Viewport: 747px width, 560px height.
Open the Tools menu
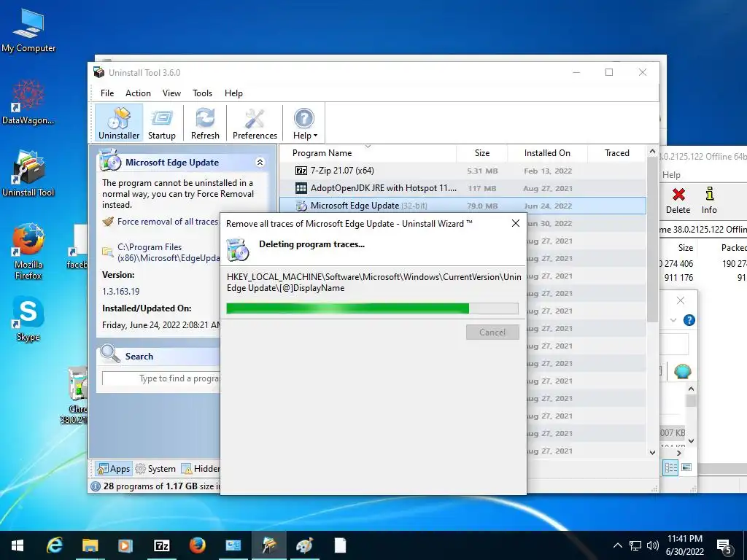pos(203,93)
